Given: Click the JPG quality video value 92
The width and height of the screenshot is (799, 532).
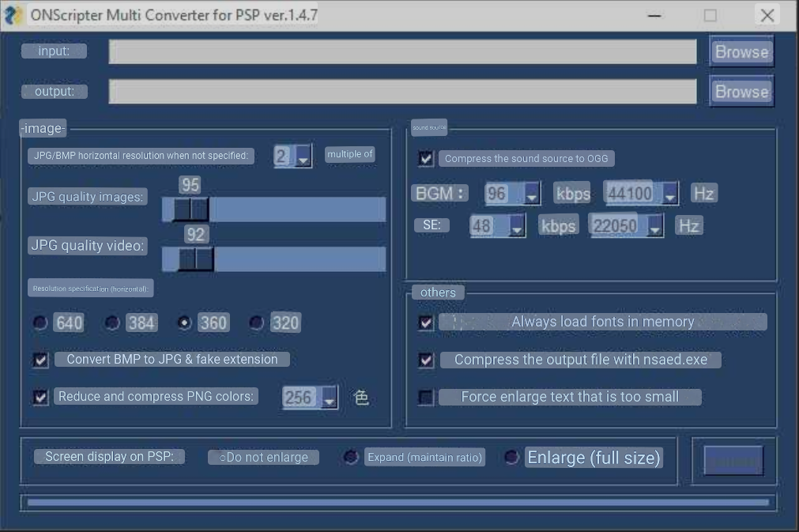Looking at the screenshot, I should click(196, 235).
